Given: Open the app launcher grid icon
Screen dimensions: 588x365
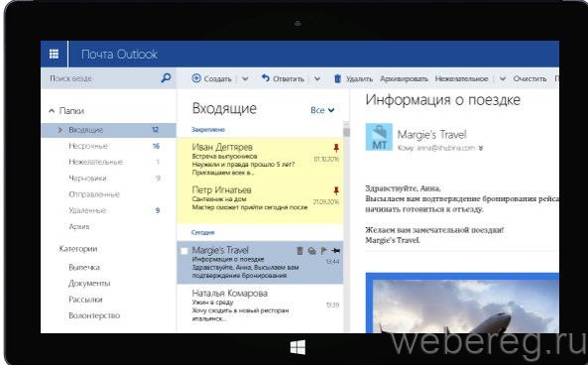Looking at the screenshot, I should (x=54, y=54).
